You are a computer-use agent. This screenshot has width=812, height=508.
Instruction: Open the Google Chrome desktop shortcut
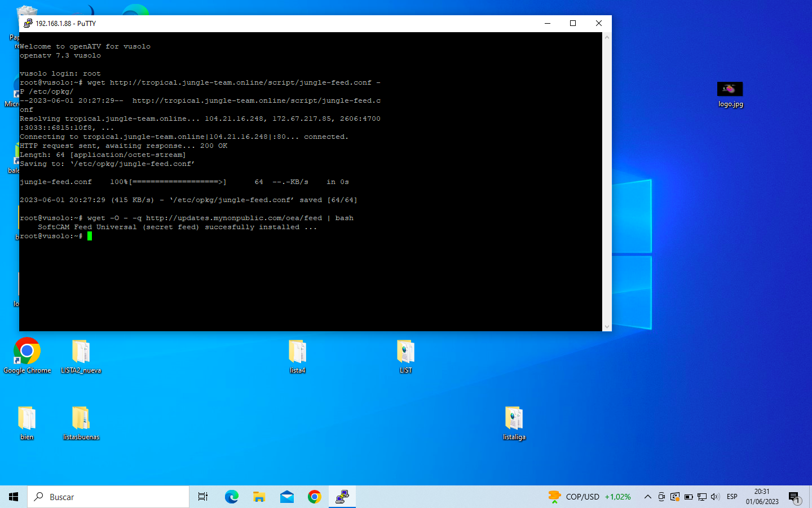coord(27,352)
